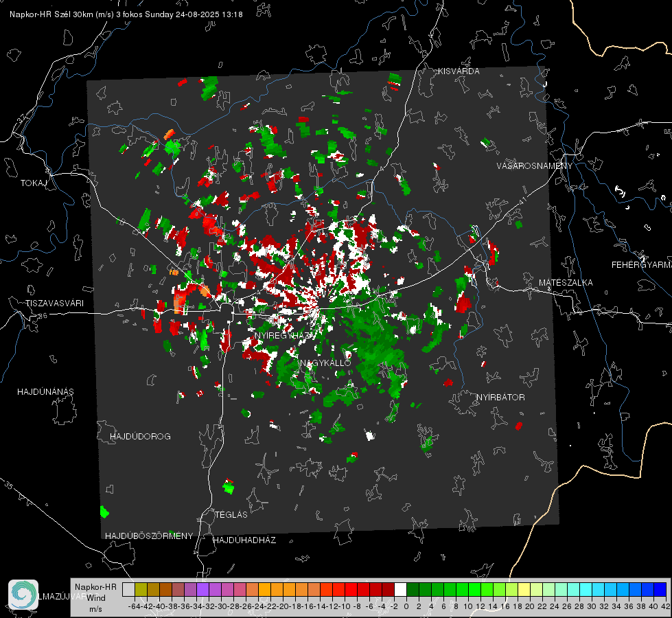This screenshot has width=672, height=618.
Task: Pick the deep blue swatch between 40 and 42
Action: pyautogui.click(x=660, y=590)
